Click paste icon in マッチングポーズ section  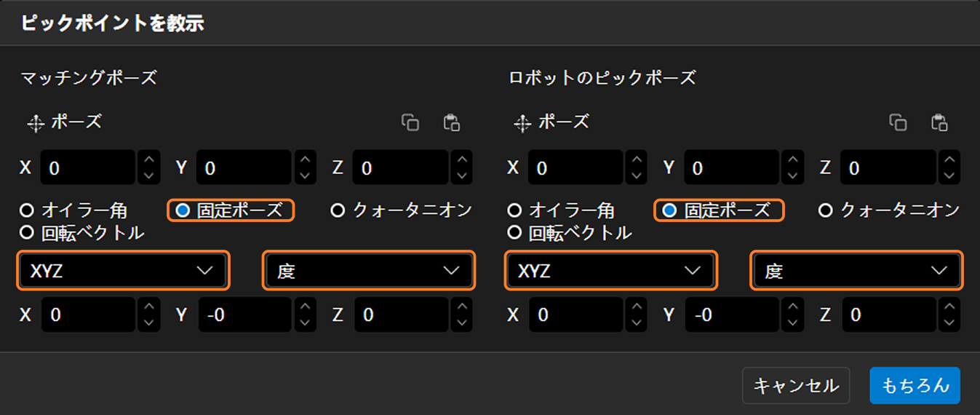(451, 122)
